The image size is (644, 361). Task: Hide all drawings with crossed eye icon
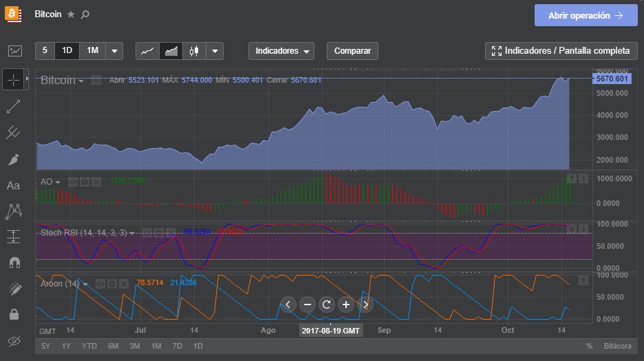tap(14, 341)
